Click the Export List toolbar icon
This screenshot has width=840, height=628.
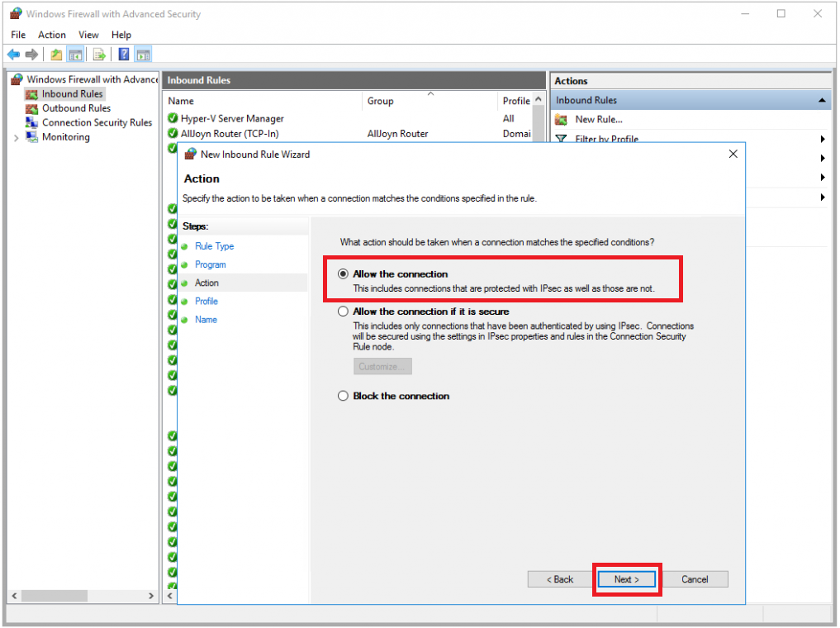click(x=99, y=54)
